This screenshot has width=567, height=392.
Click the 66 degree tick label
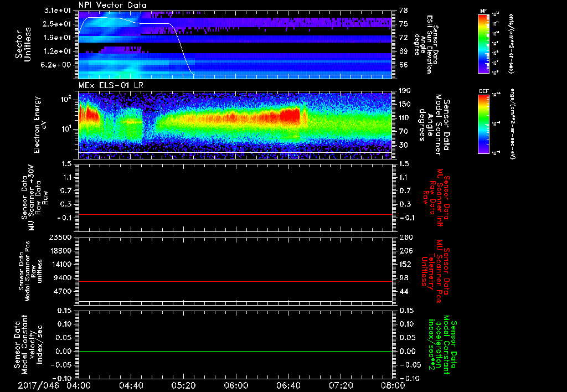404,65
